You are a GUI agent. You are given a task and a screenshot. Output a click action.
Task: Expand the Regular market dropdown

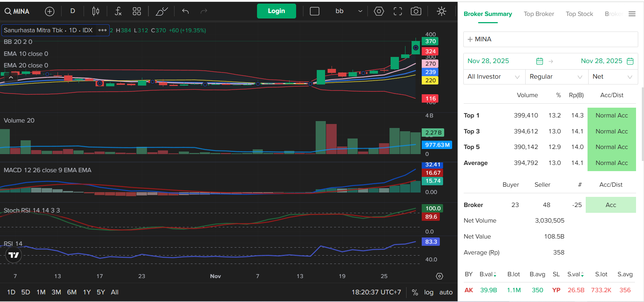coord(557,76)
